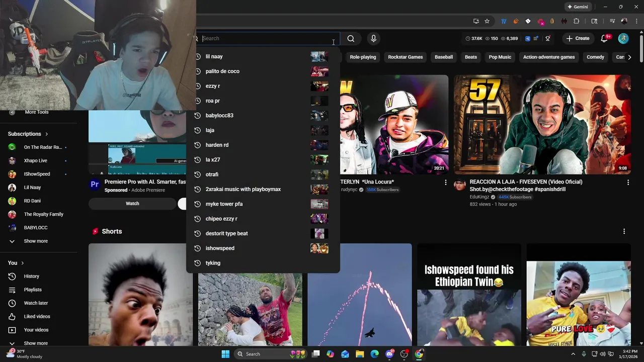Click the trophy icon in YouTube header

pyautogui.click(x=548, y=38)
